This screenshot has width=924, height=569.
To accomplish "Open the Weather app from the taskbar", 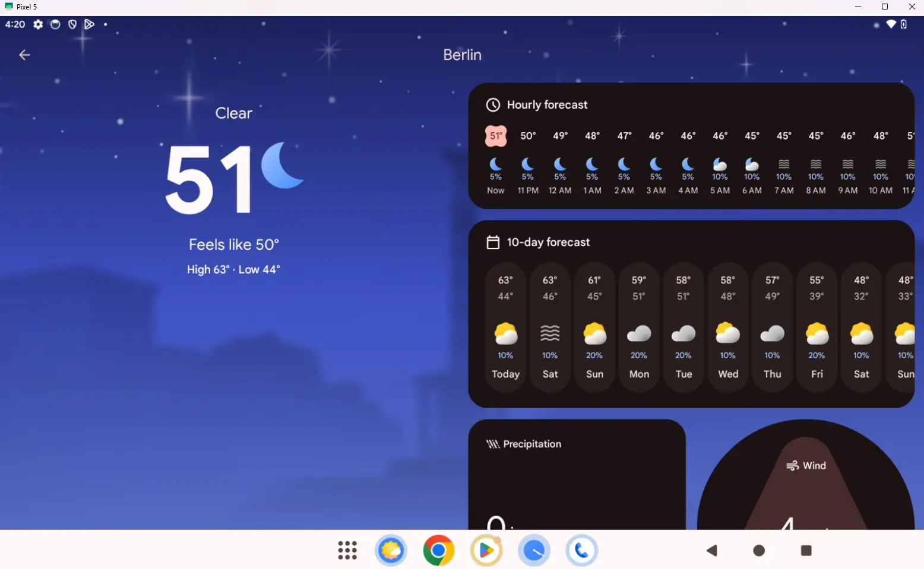I will click(x=391, y=551).
